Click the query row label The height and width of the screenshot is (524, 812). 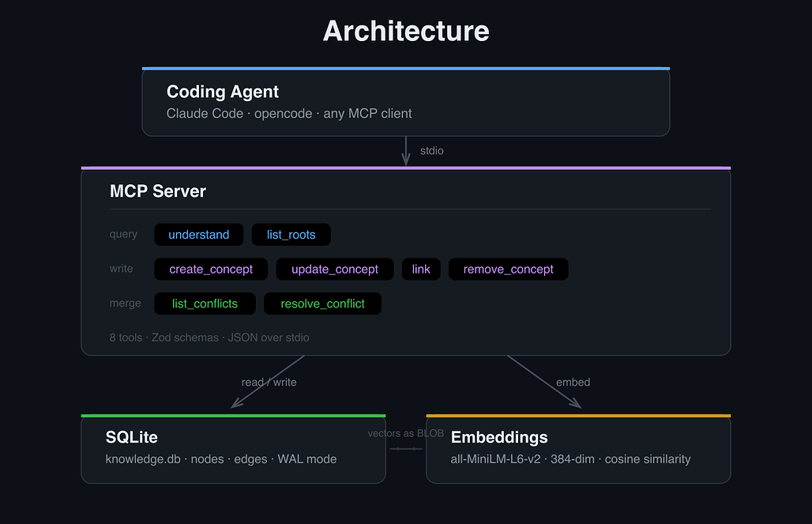coord(123,234)
